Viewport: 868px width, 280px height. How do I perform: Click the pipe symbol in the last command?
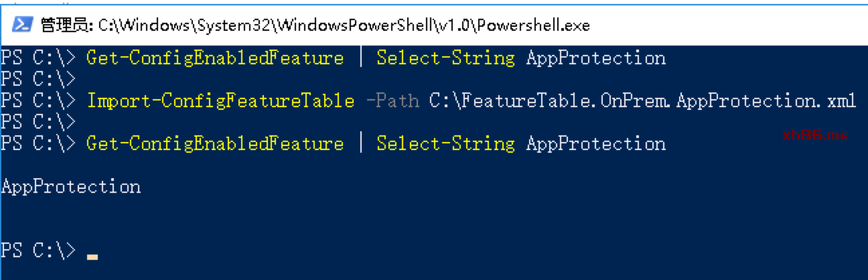tap(360, 144)
